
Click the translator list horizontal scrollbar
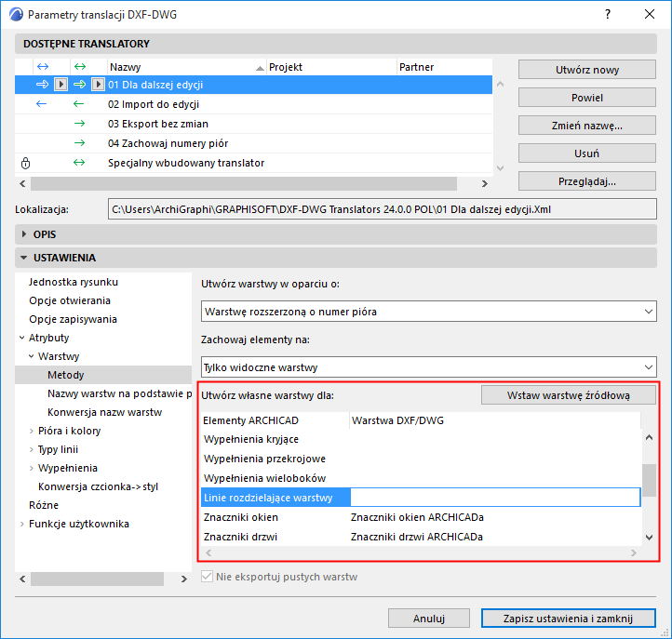click(244, 183)
